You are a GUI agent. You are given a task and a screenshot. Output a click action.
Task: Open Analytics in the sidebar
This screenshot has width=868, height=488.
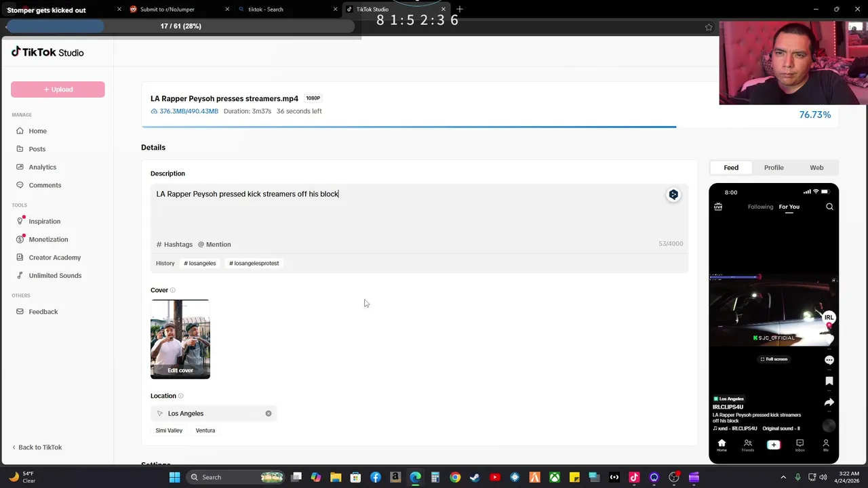(x=42, y=167)
